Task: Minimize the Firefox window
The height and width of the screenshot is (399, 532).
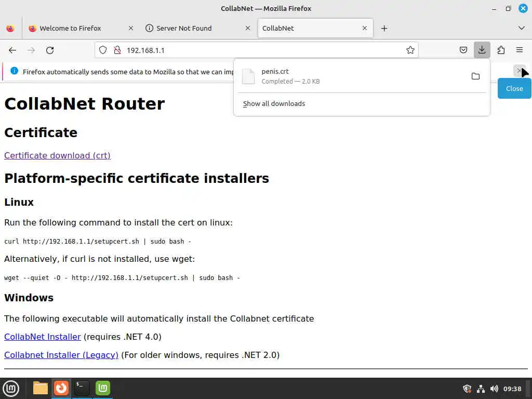Action: click(x=494, y=9)
